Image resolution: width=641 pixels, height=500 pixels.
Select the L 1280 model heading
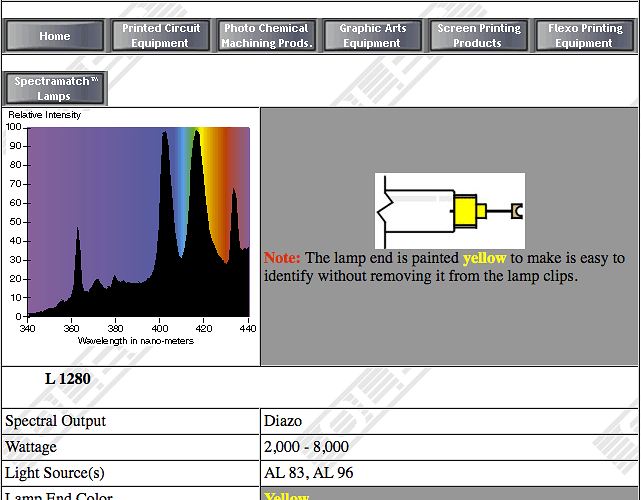67,379
